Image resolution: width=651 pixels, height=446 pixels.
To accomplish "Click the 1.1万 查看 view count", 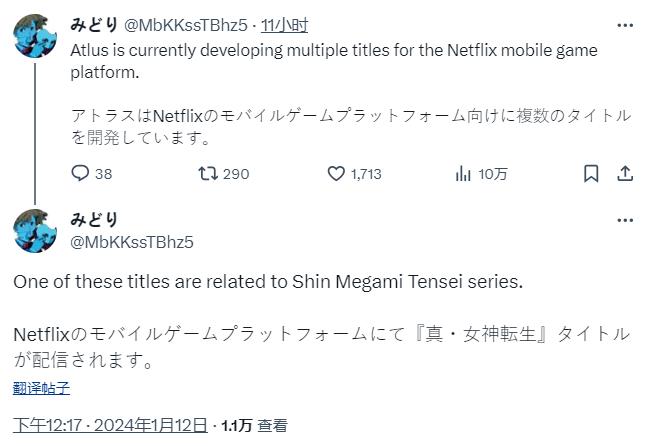I will coord(255,425).
